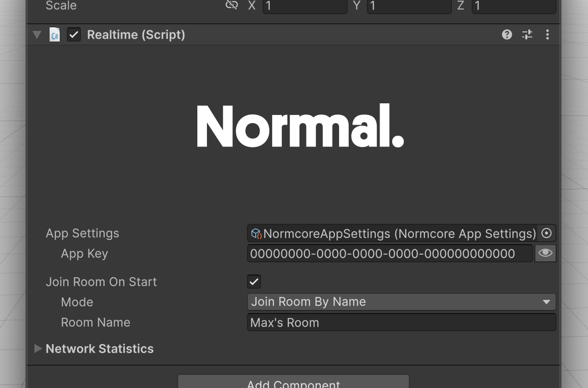
Task: Expand the Network Statistics section
Action: coord(38,348)
